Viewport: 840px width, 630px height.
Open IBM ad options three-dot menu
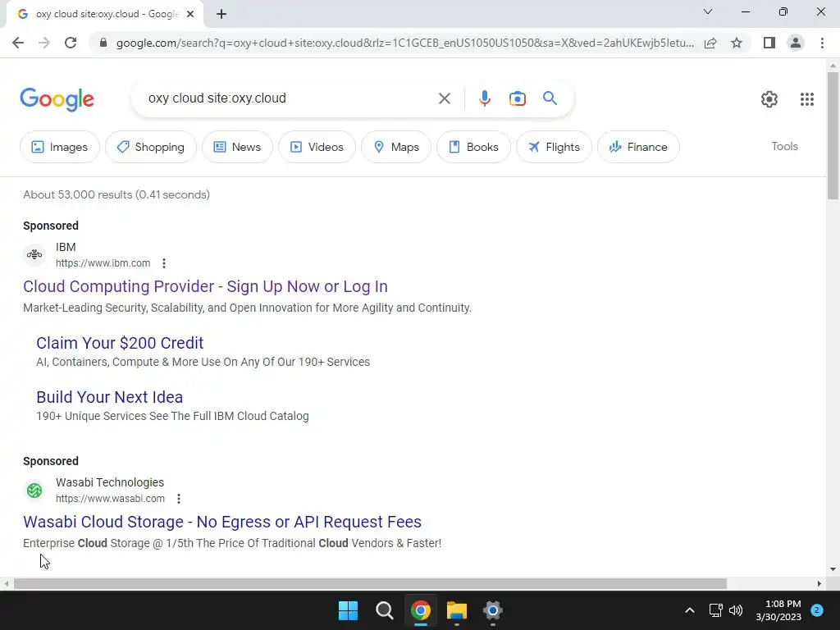click(x=164, y=263)
